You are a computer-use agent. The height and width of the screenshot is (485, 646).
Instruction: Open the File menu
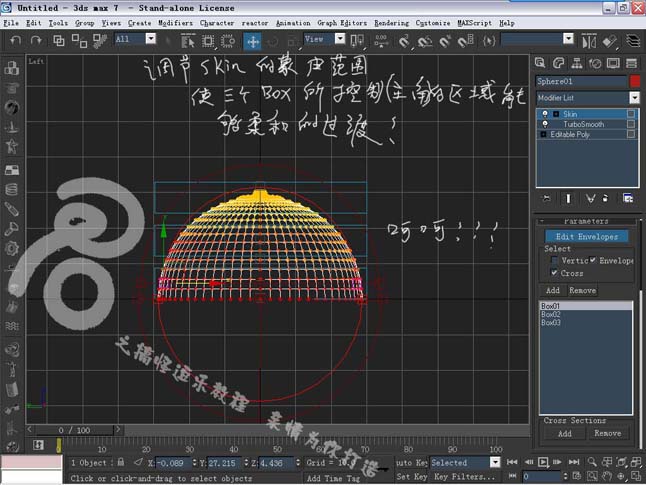pyautogui.click(x=11, y=23)
